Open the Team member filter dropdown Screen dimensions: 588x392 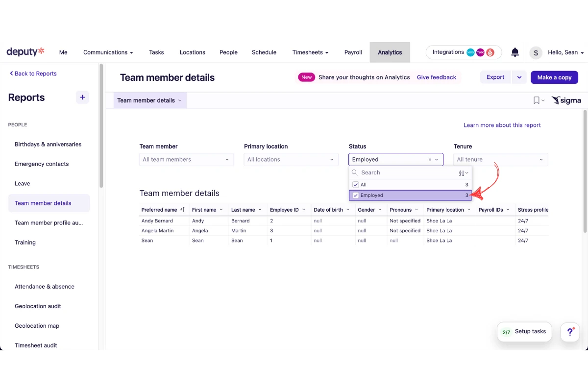coord(186,160)
